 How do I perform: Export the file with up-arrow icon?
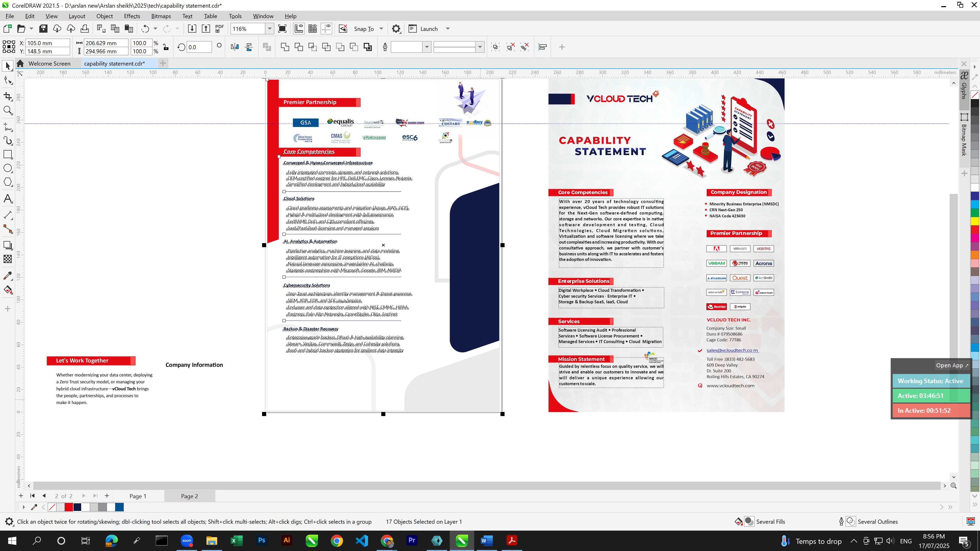pyautogui.click(x=206, y=29)
